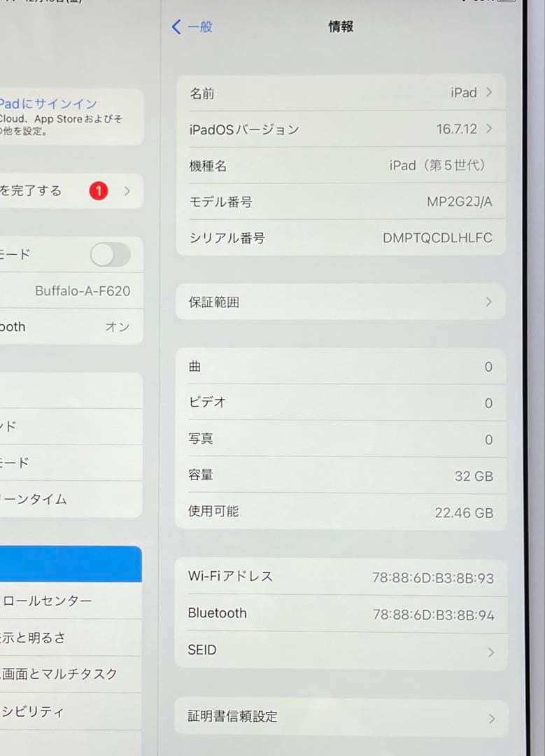Open the 画面表示と明るさ sidebar row

(71, 638)
